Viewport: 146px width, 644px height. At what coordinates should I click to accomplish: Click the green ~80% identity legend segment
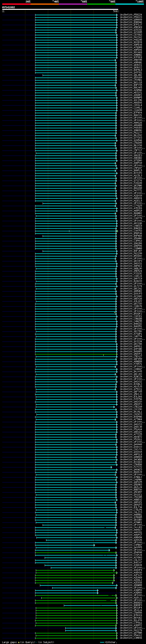coord(101,4)
